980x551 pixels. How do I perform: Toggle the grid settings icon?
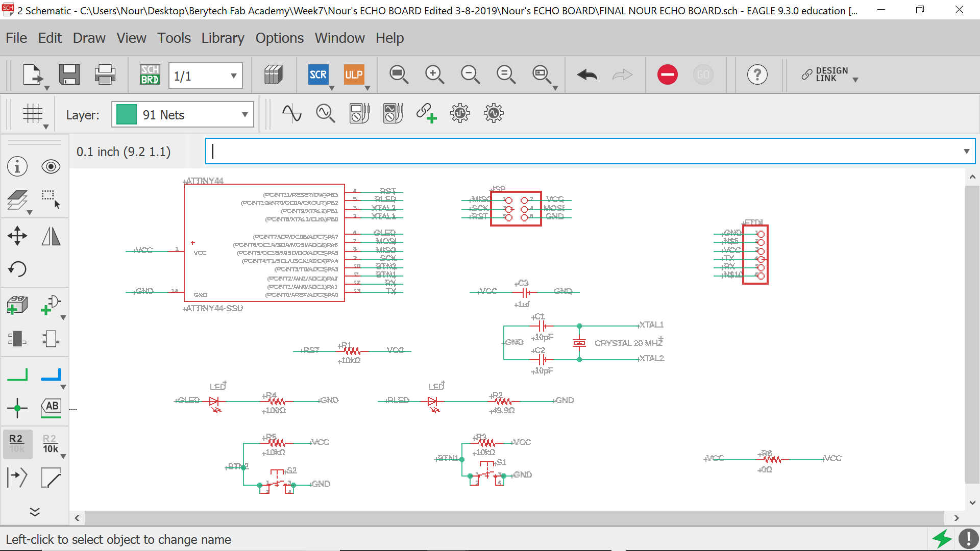(33, 113)
